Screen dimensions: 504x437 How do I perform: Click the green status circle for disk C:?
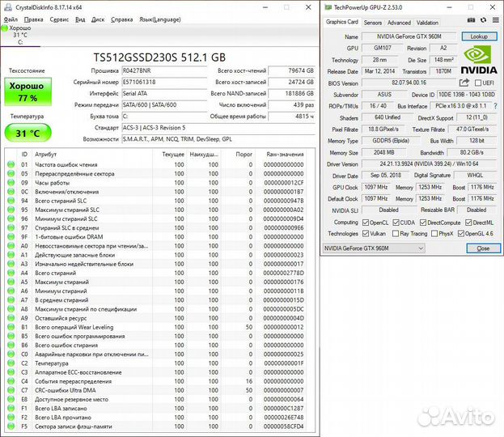(5, 28)
